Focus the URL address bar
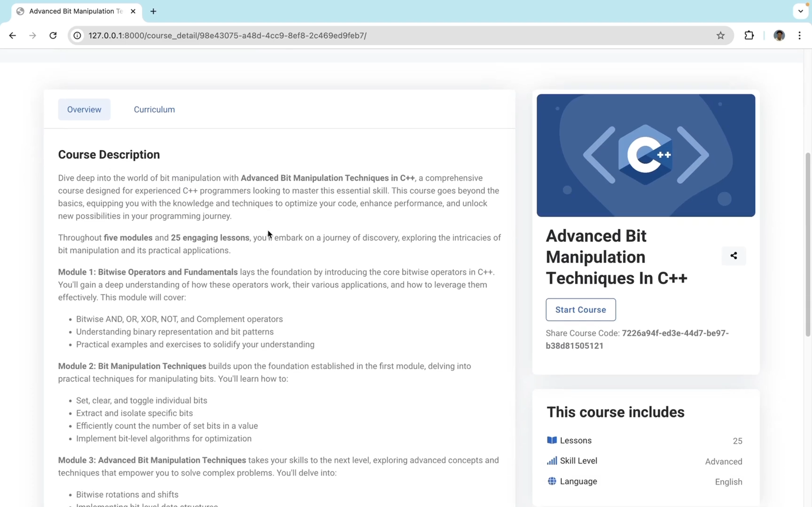The height and width of the screenshot is (507, 812). tap(369, 35)
